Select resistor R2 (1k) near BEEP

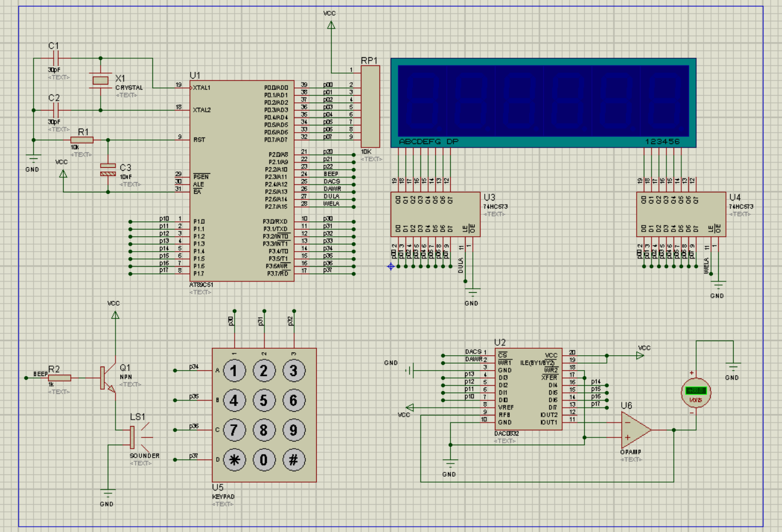(59, 377)
